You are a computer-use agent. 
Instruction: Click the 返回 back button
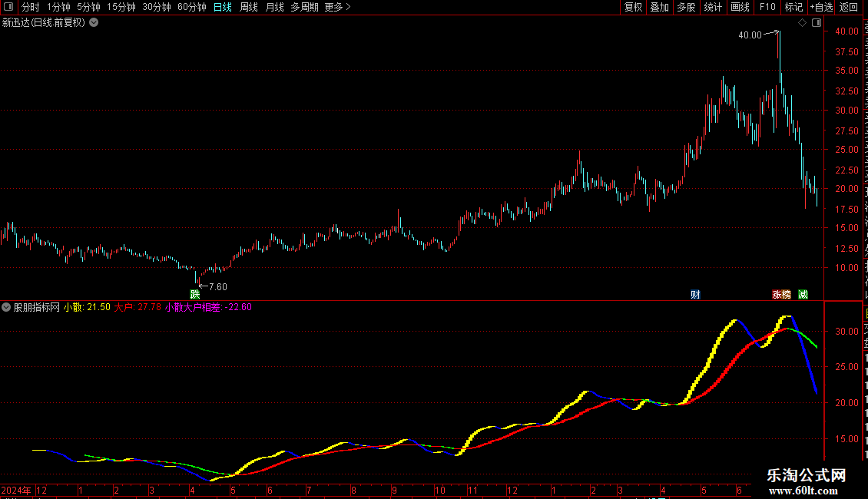coord(849,7)
